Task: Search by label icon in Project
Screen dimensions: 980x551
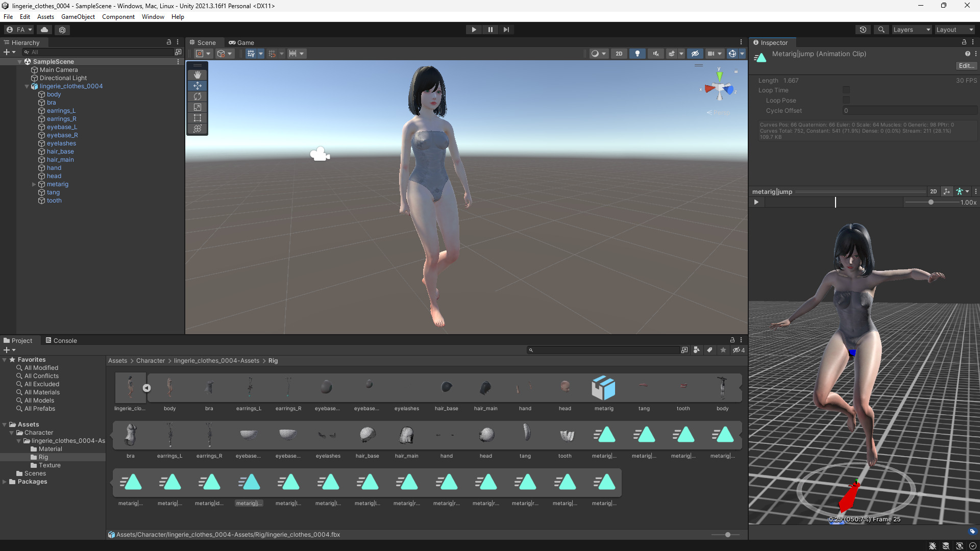Action: coord(709,350)
